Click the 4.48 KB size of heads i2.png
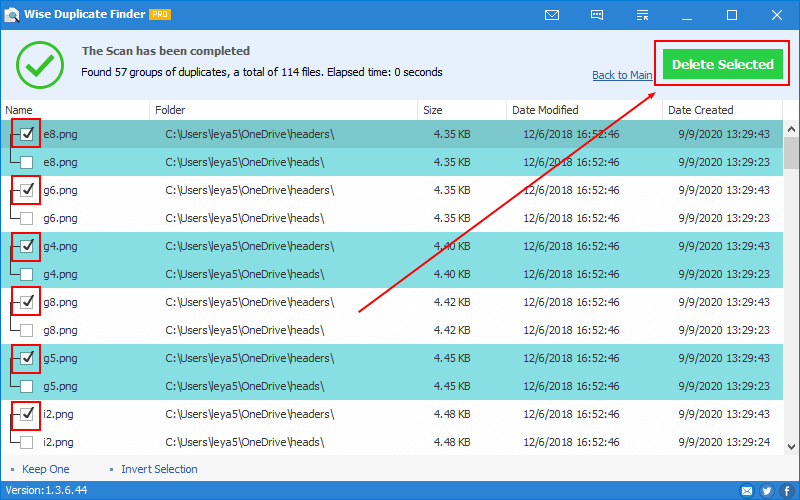Viewport: 800px width, 500px height. 452,442
